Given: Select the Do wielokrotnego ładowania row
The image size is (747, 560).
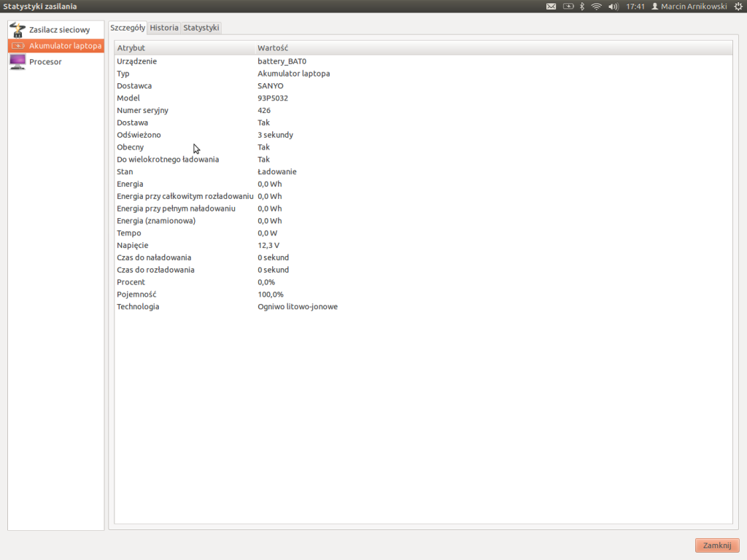Looking at the screenshot, I should 423,159.
